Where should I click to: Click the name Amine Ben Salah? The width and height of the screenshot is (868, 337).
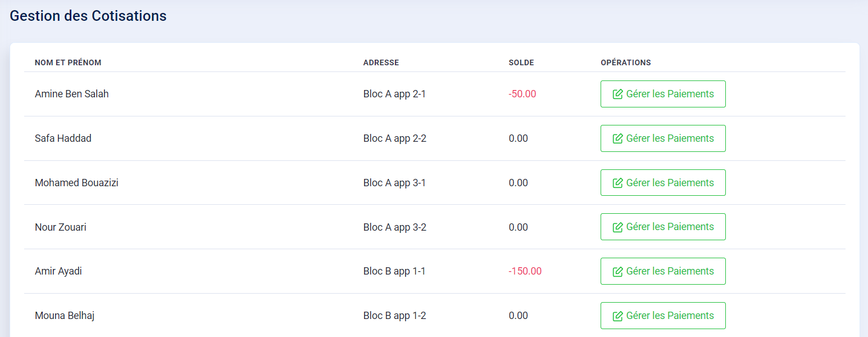[72, 94]
